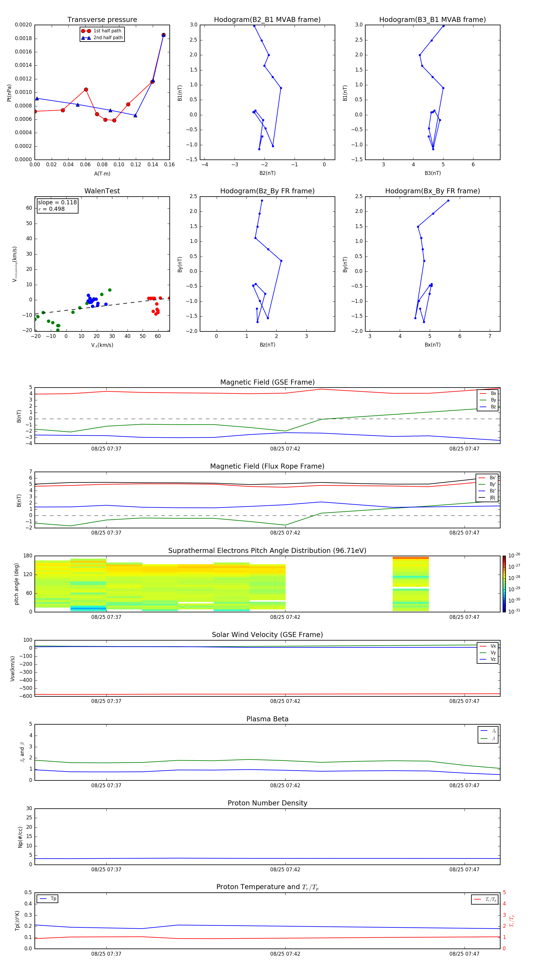Click the Bx entry in GSE field legend
This screenshot has height=980, width=535.
[488, 393]
